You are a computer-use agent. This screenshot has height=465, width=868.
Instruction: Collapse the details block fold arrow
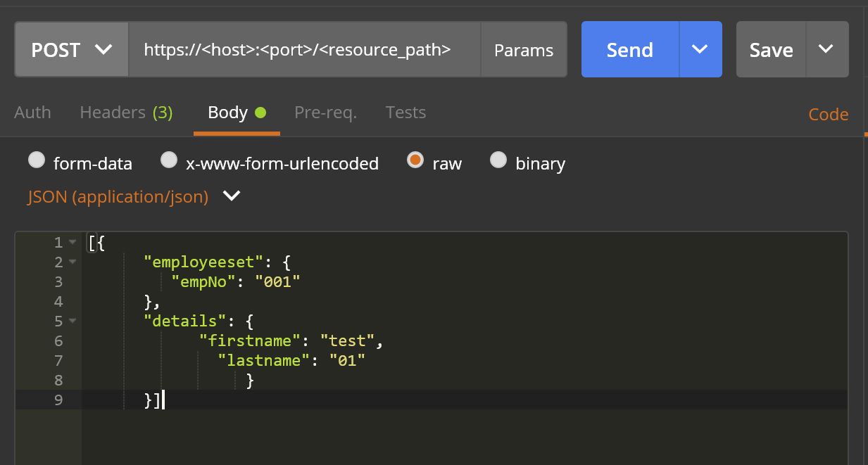[x=73, y=321]
